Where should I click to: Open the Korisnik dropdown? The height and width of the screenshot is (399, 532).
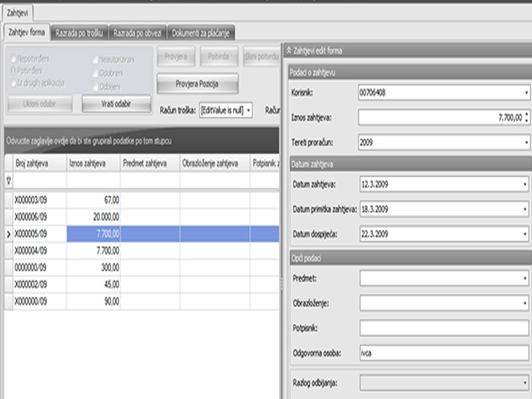526,92
